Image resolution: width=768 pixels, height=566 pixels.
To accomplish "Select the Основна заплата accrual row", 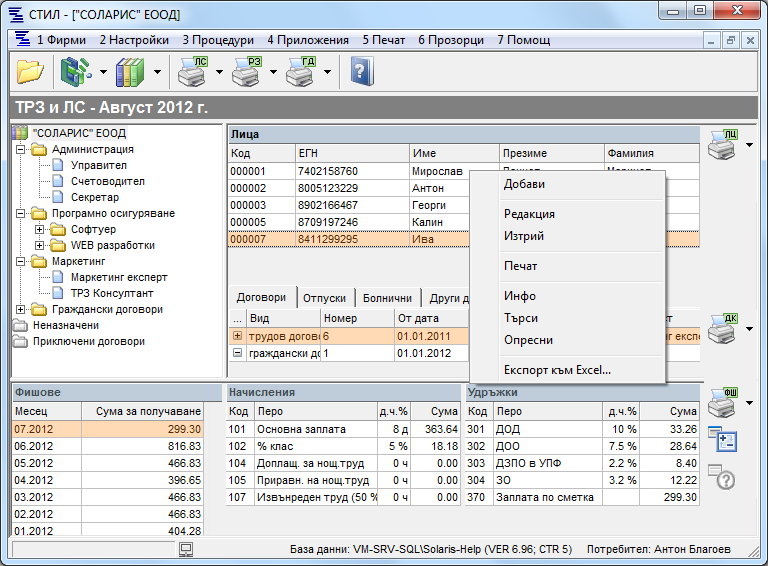I will (343, 429).
